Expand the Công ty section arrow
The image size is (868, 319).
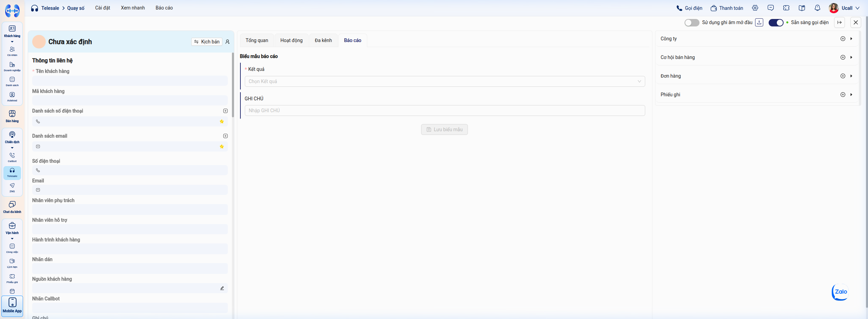coord(851,39)
